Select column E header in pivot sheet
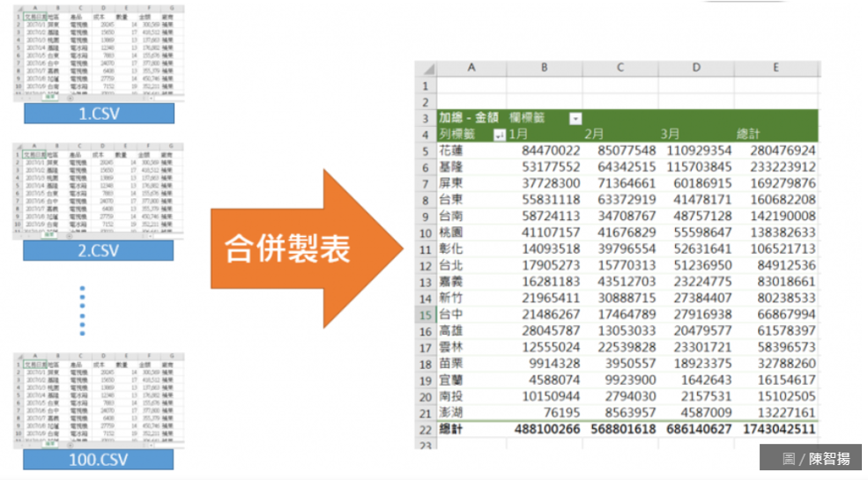The image size is (868, 480). click(775, 68)
